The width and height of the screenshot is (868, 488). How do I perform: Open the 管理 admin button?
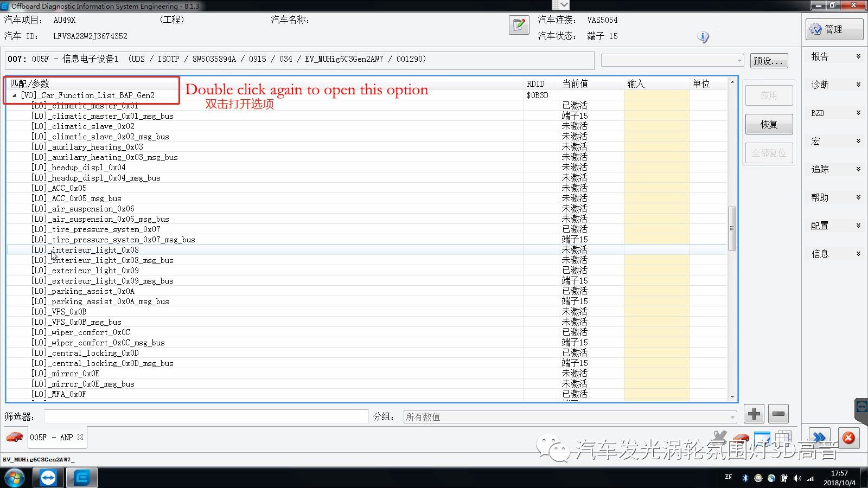point(834,29)
